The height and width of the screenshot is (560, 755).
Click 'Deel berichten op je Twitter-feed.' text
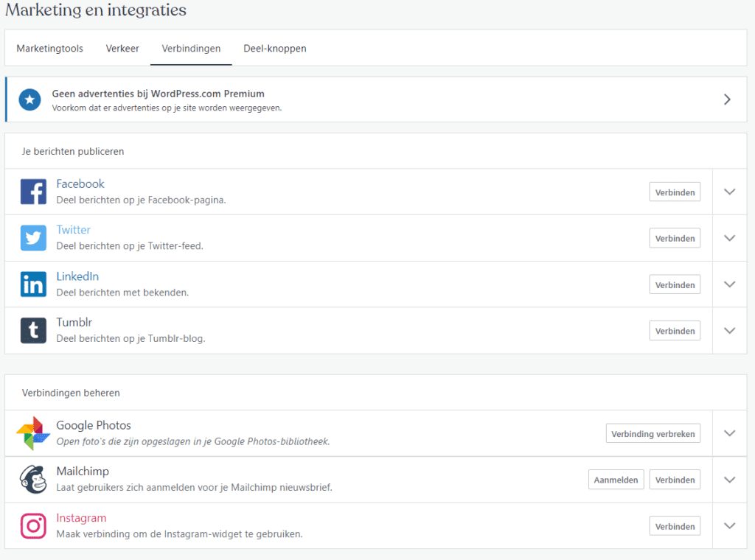coord(130,246)
